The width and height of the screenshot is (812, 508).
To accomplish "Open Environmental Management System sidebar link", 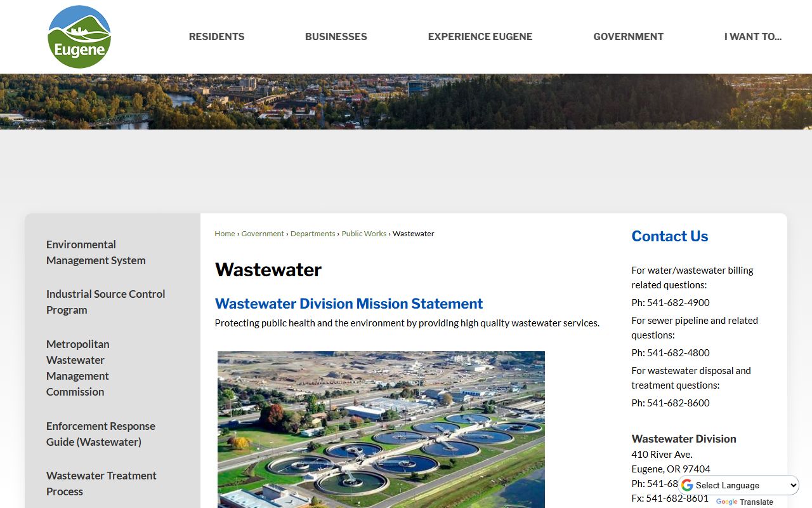I will [96, 252].
